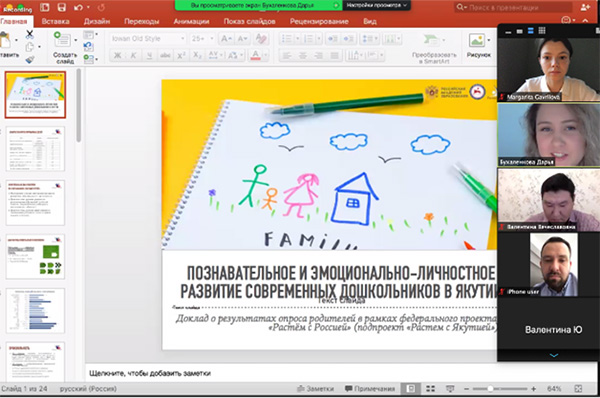Select Margarita Gavrilova video tile
This screenshot has height=398, width=600.
pos(548,69)
